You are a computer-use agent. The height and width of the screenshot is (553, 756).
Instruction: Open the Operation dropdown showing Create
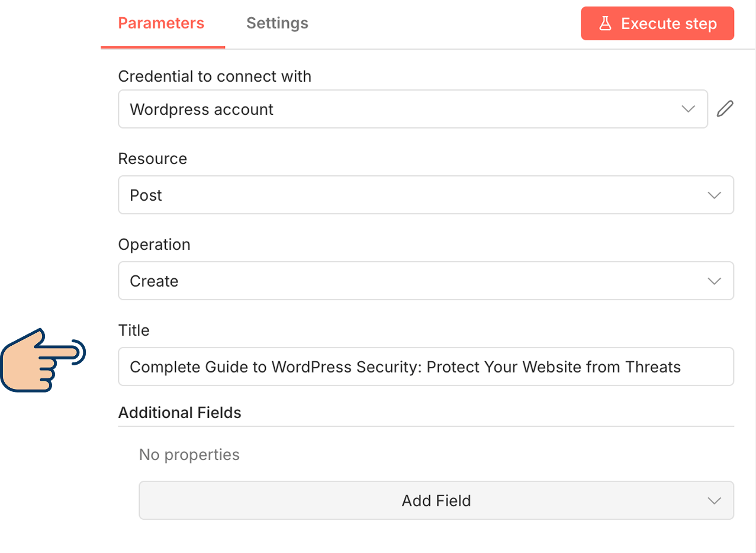point(414,281)
